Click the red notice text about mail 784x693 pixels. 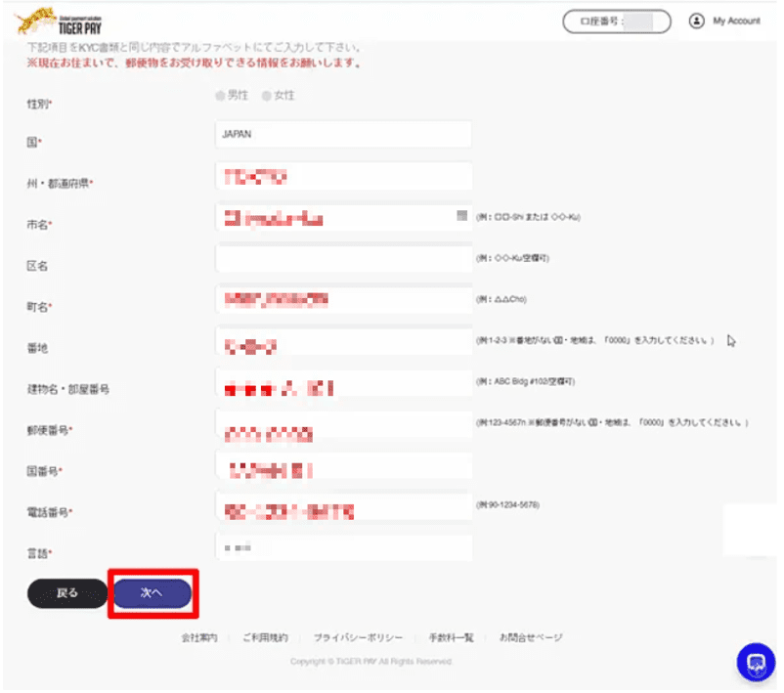coord(194,63)
